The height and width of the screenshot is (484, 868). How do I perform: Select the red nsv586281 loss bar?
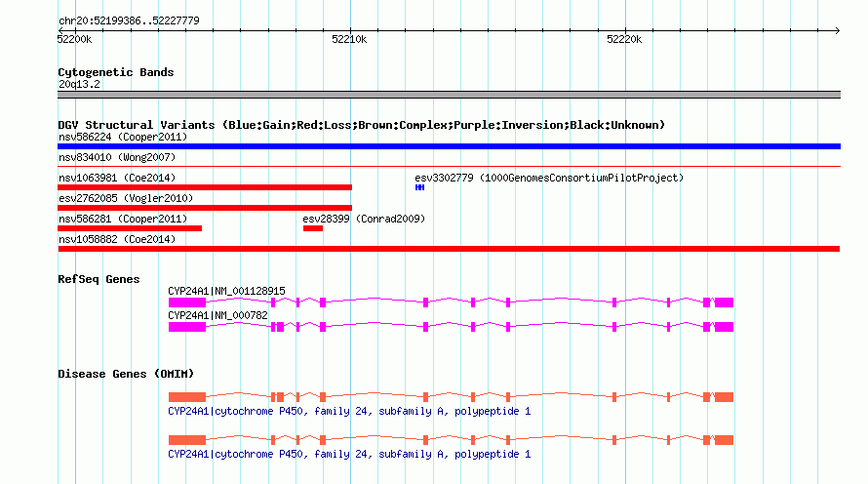[130, 228]
